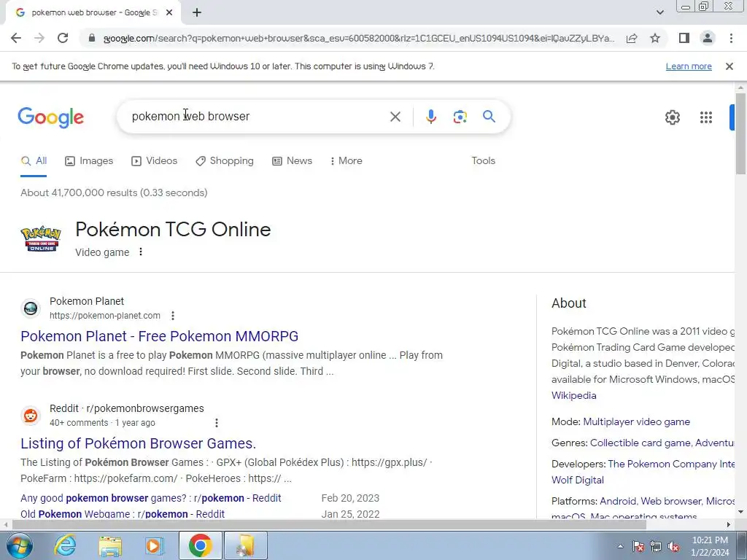Open the Wolf Digital developer link
Viewport: 747px width, 560px height.
pyautogui.click(x=578, y=480)
